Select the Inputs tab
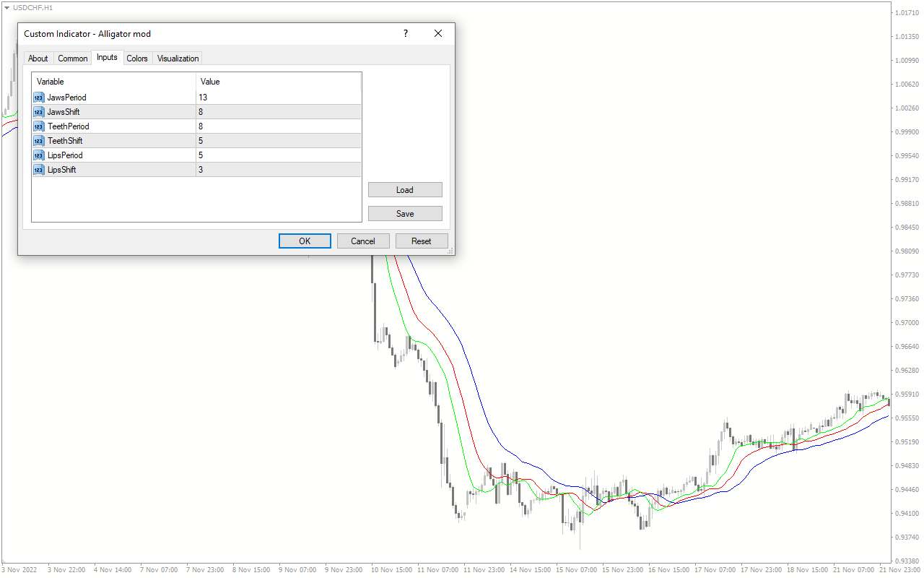 pyautogui.click(x=107, y=57)
